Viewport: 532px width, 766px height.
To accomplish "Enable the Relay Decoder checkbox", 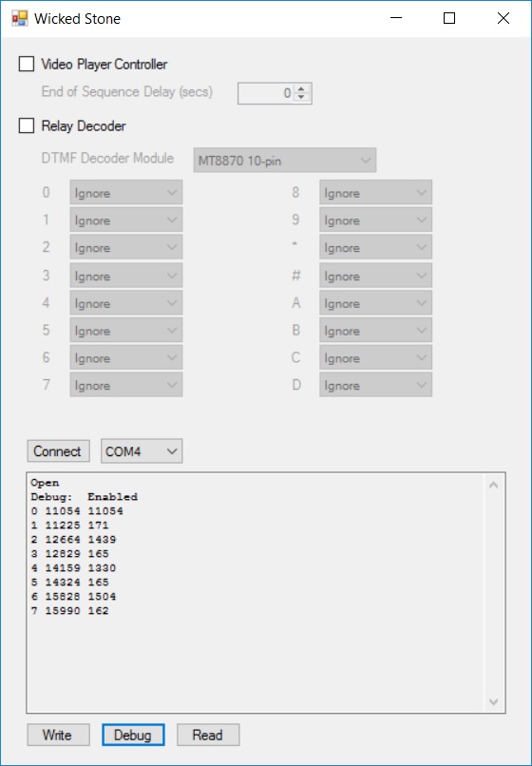I will point(27,125).
